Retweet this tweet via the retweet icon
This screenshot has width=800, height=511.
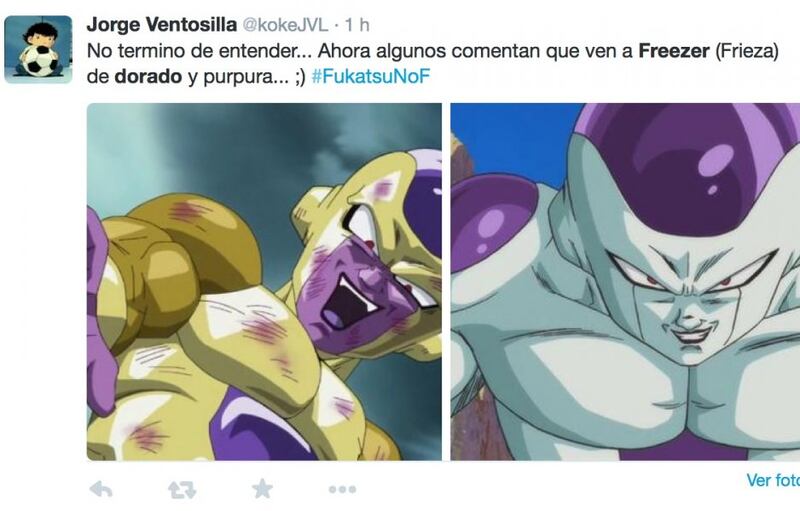point(182,490)
